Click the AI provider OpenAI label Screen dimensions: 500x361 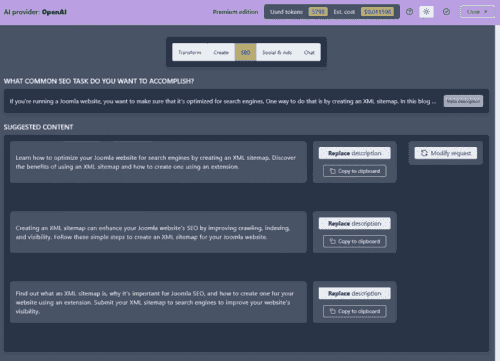(35, 12)
